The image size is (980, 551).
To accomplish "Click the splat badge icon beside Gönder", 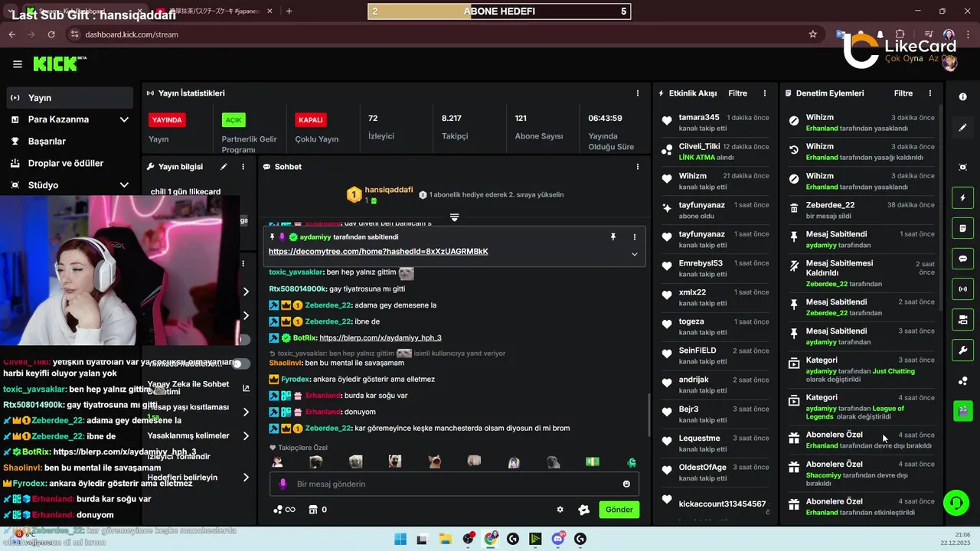I will 583,510.
